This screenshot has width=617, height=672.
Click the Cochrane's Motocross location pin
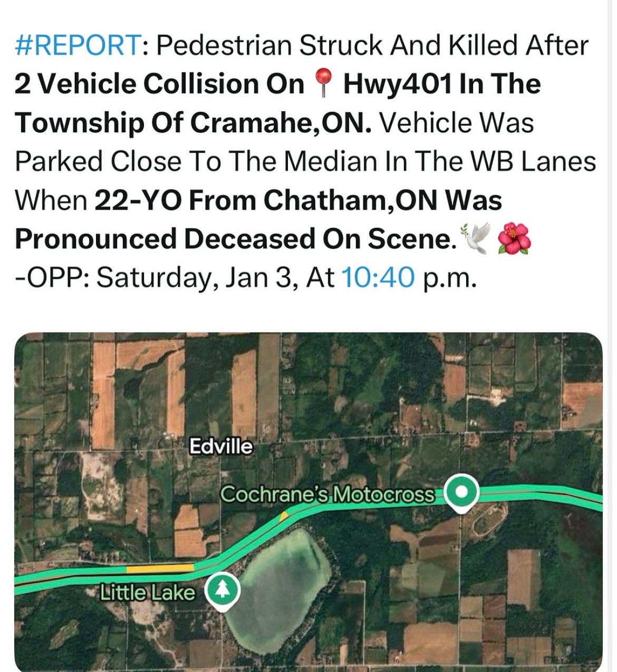[x=461, y=493]
